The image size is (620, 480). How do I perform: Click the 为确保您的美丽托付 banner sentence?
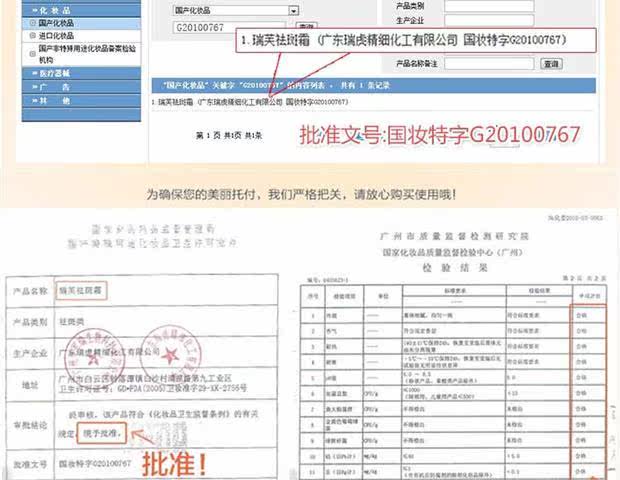click(x=302, y=195)
